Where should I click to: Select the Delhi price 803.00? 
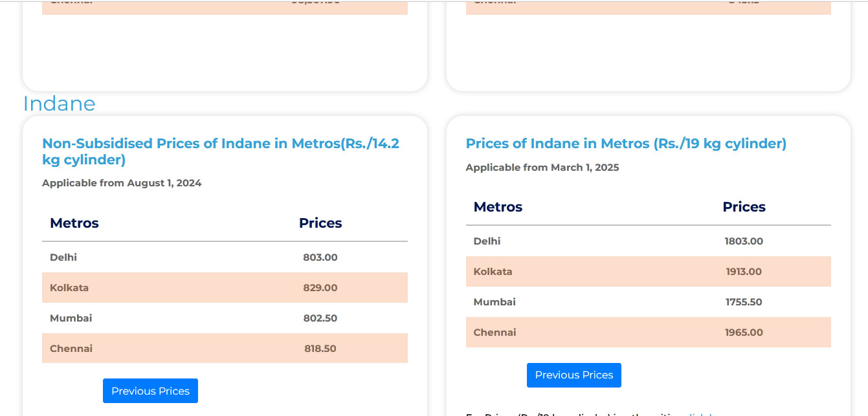[320, 257]
